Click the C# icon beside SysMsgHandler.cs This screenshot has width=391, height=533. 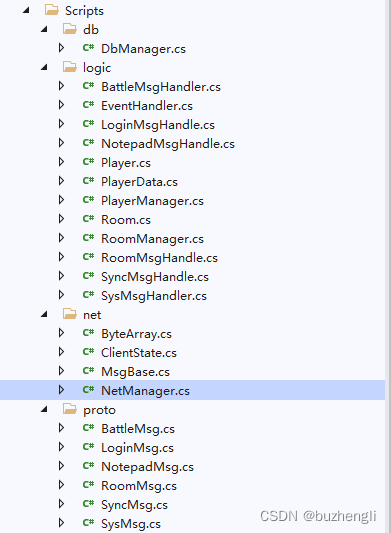(88, 295)
